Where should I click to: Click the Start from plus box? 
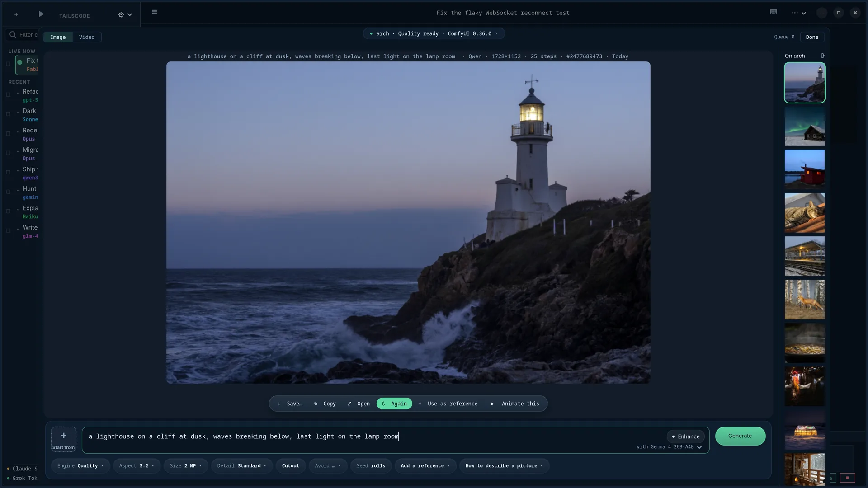click(63, 439)
